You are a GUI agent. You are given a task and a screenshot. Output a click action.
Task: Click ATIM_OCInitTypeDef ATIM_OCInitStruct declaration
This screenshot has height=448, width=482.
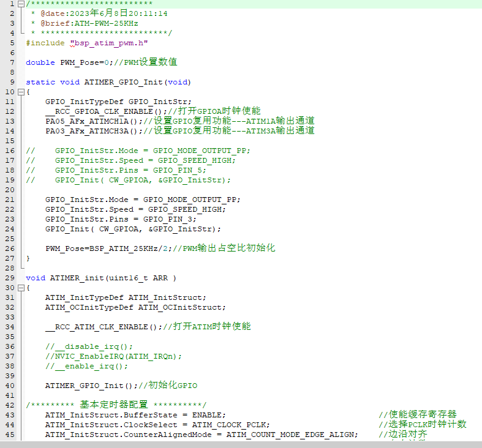(x=135, y=308)
